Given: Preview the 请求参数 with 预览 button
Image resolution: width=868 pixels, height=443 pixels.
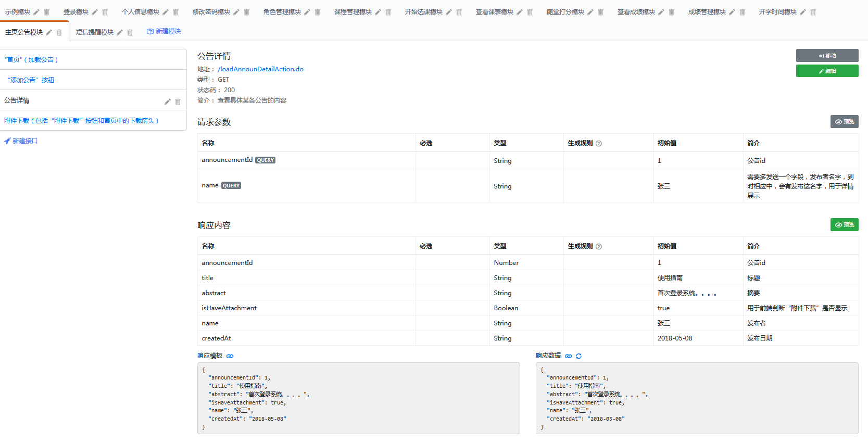Looking at the screenshot, I should pyautogui.click(x=845, y=121).
